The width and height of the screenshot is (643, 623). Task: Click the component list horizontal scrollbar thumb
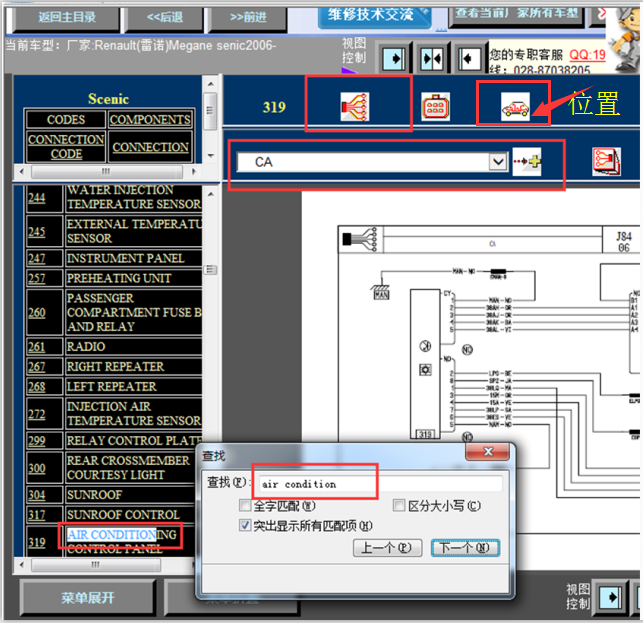[x=96, y=565]
